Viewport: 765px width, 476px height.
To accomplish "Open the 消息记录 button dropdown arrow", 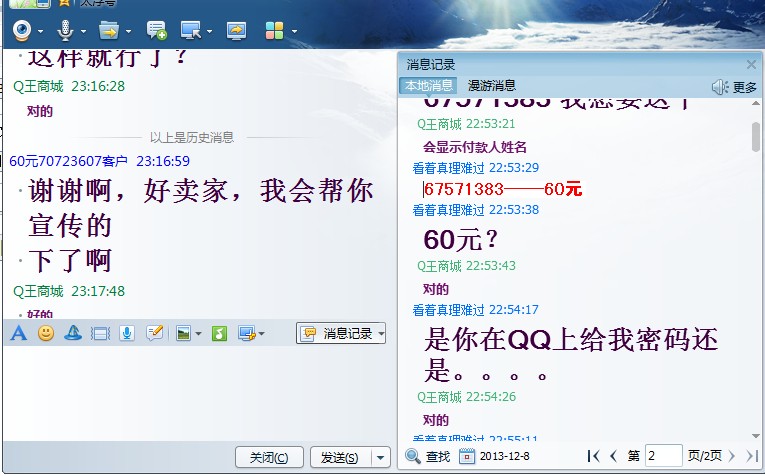I will coord(381,334).
